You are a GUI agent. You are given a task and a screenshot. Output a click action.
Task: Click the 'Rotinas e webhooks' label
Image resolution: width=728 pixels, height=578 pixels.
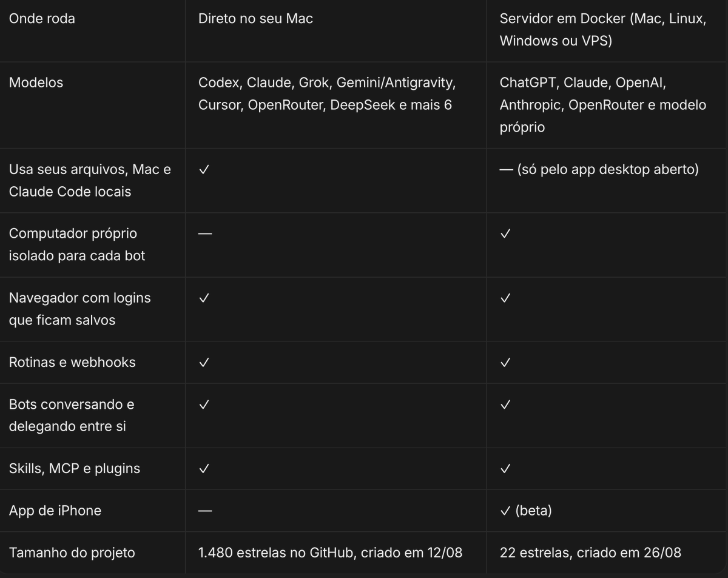click(x=72, y=362)
